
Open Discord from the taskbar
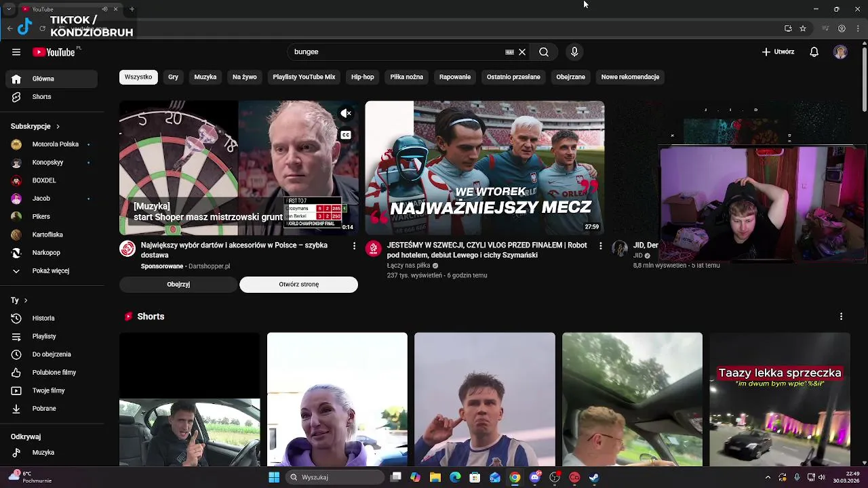[x=535, y=477]
